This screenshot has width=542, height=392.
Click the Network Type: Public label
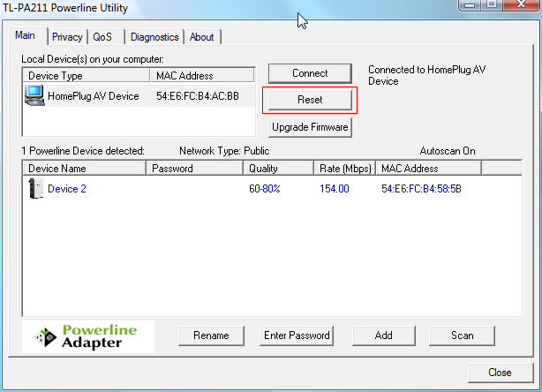click(224, 151)
